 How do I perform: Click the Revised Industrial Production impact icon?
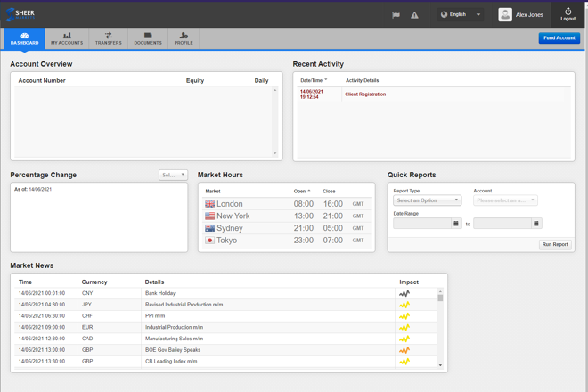404,305
